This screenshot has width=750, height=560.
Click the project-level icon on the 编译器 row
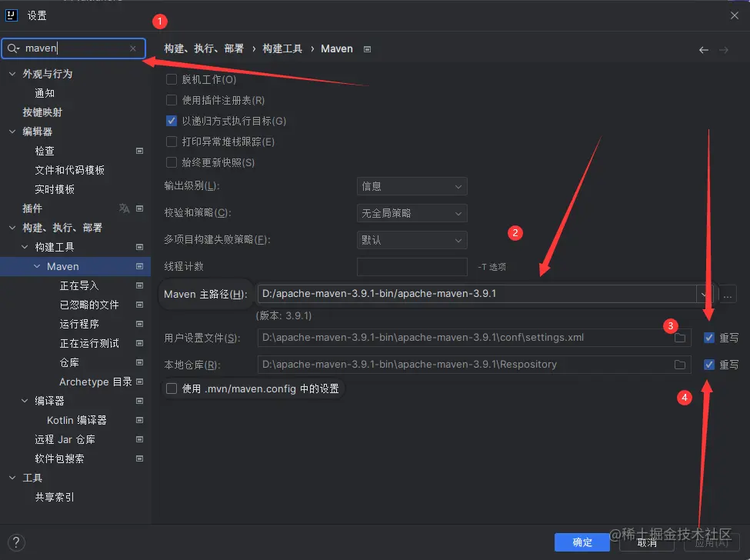pos(140,401)
